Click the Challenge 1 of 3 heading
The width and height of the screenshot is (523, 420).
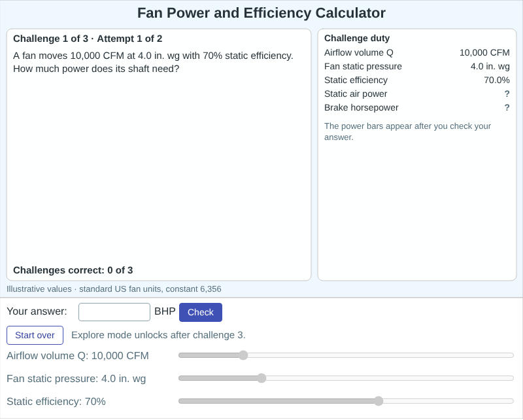(88, 39)
